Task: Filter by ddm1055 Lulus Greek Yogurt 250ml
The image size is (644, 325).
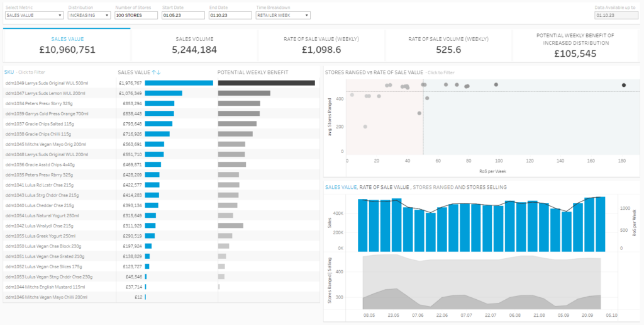Action: tap(40, 236)
